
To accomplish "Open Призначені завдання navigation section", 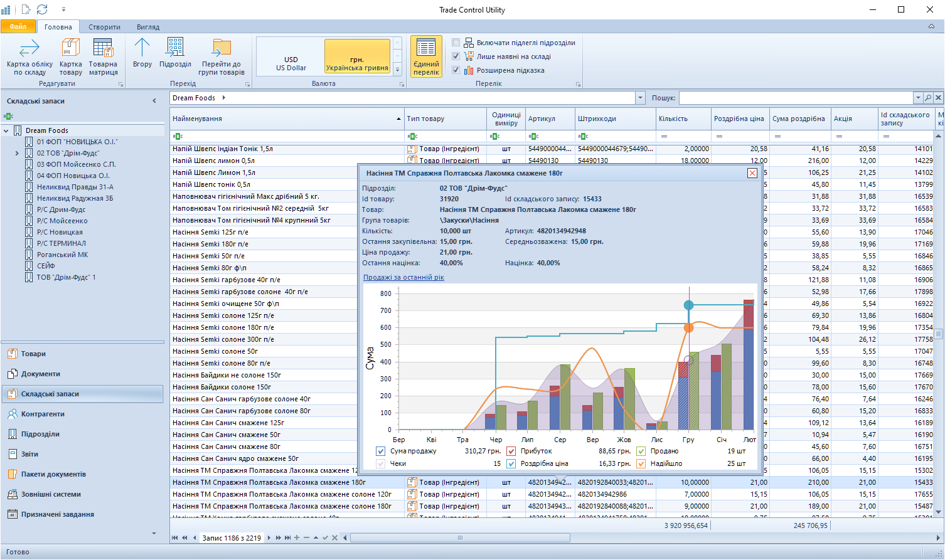I will (x=82, y=514).
